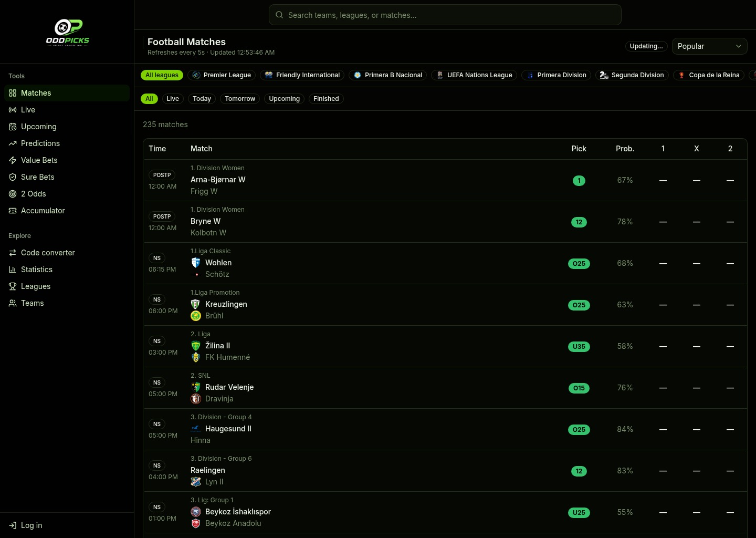
Task: Click the Live broadcast icon in sidebar
Action: click(x=13, y=110)
